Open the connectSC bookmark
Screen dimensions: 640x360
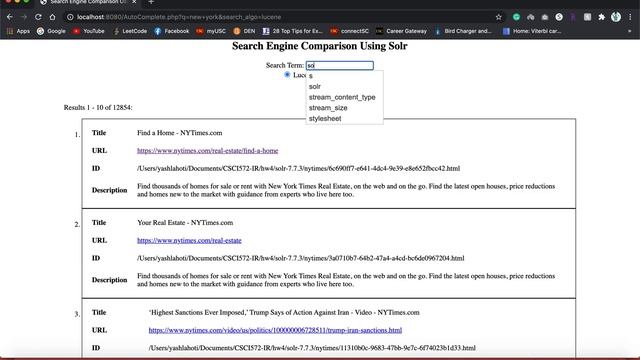click(349, 31)
